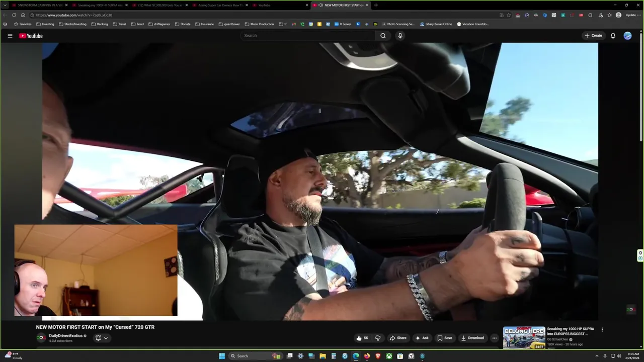Image resolution: width=644 pixels, height=362 pixels.
Task: Click the Ask button
Action: 422,338
